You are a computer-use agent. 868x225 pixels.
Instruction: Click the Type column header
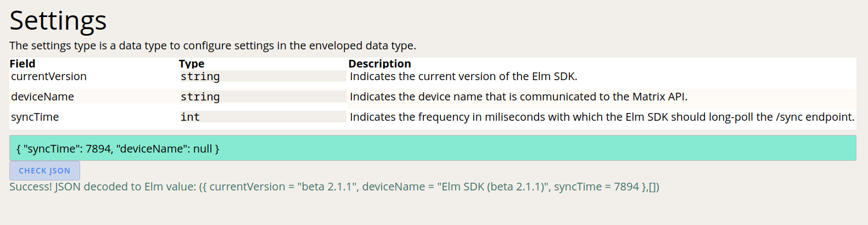point(192,64)
